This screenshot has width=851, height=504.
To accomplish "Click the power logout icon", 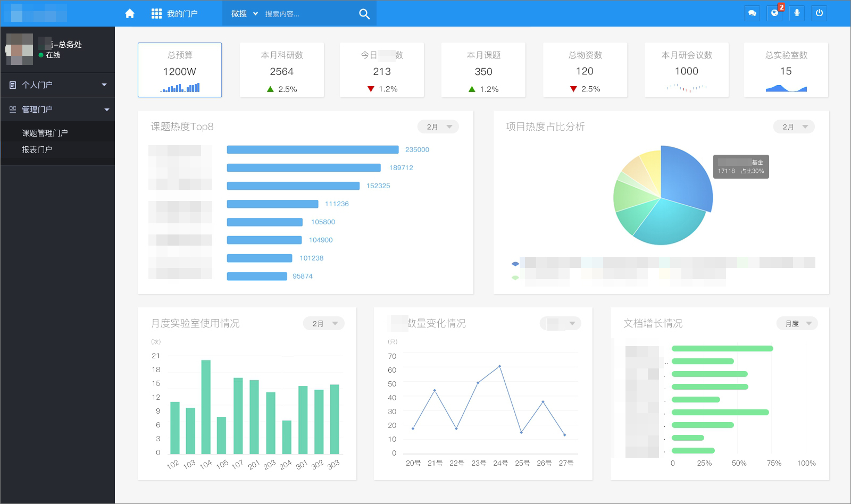I will click(x=819, y=13).
